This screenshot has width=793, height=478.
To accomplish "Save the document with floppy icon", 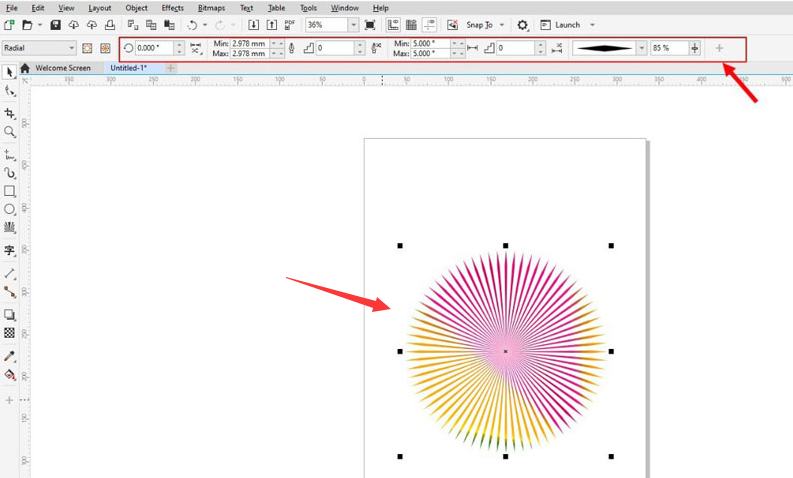I will click(56, 25).
